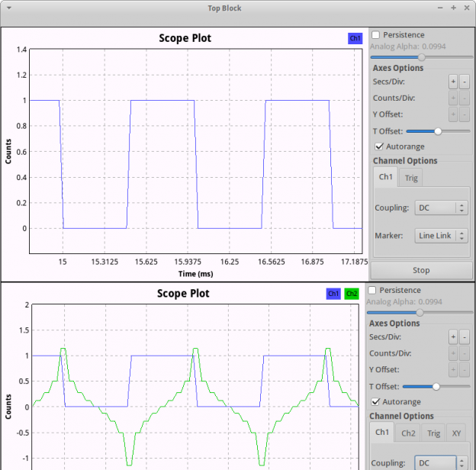This screenshot has height=470, width=476.
Task: Click the Ch1 legend in bottom plot
Action: click(x=333, y=294)
